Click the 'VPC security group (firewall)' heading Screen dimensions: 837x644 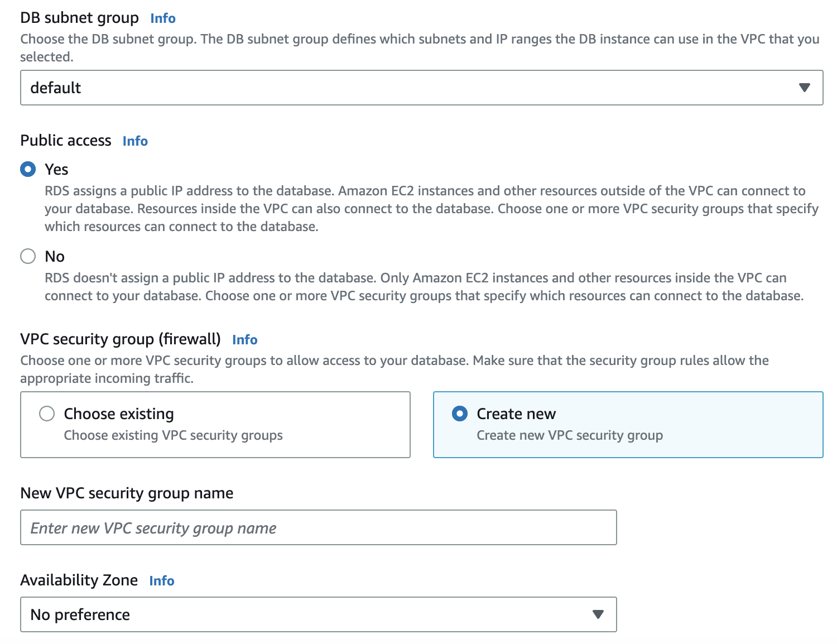(x=121, y=339)
